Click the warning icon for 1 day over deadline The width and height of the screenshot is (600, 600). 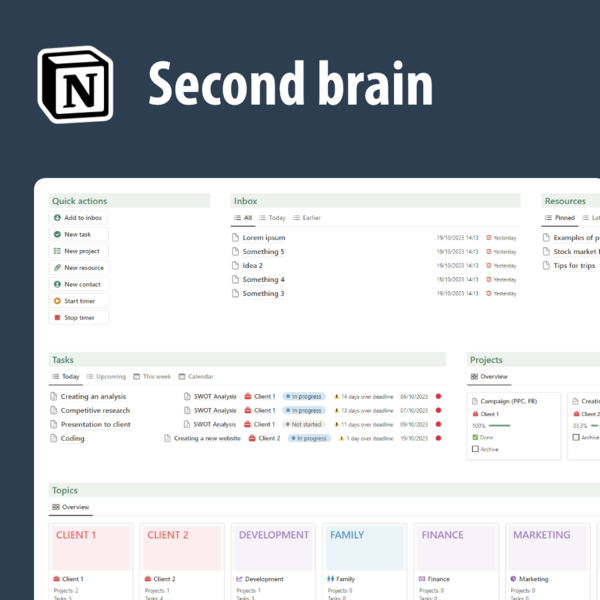pyautogui.click(x=342, y=438)
